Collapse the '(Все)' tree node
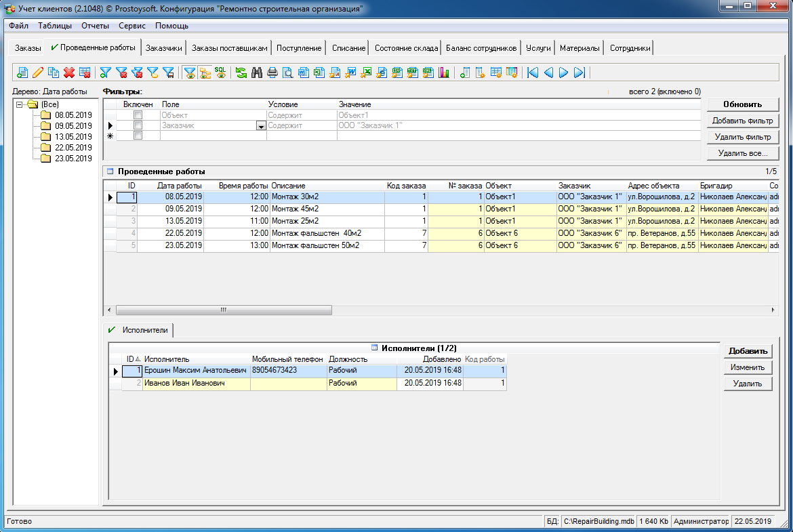 pos(20,104)
